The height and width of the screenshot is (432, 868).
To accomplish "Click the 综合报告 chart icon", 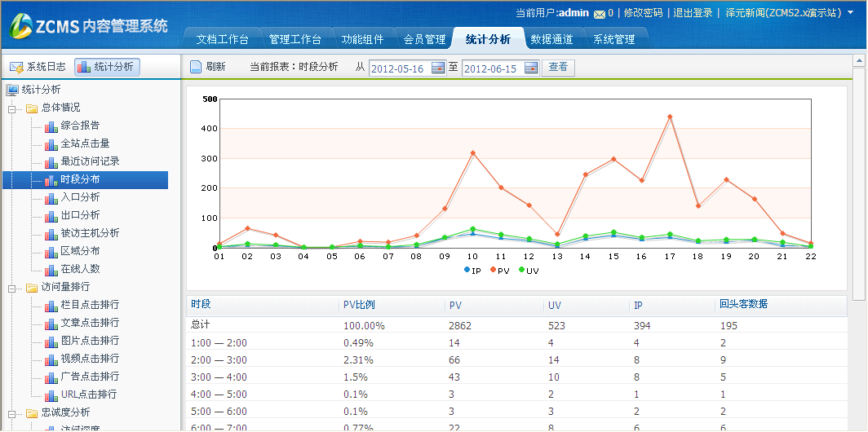I will [51, 126].
